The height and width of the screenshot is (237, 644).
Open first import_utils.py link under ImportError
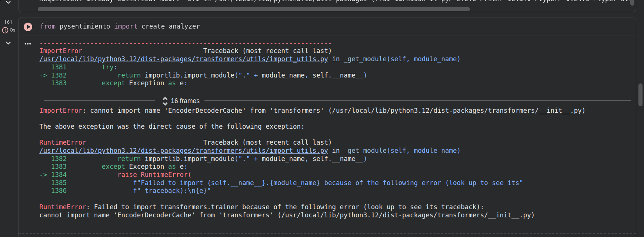184,59
